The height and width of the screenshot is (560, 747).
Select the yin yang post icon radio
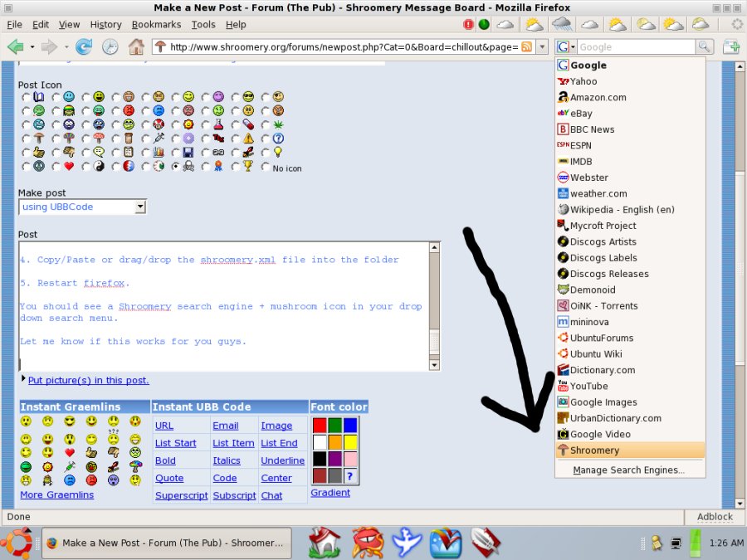point(86,167)
